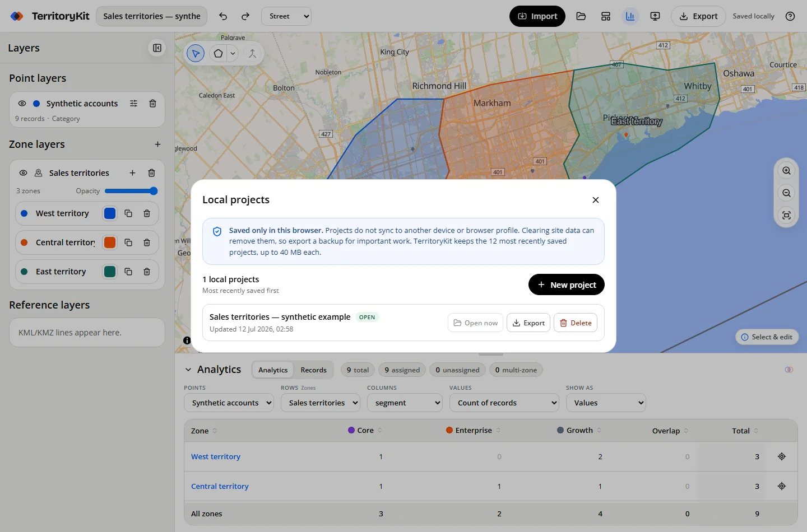Zoom out on the map
Image resolution: width=807 pixels, height=532 pixels.
pos(787,193)
